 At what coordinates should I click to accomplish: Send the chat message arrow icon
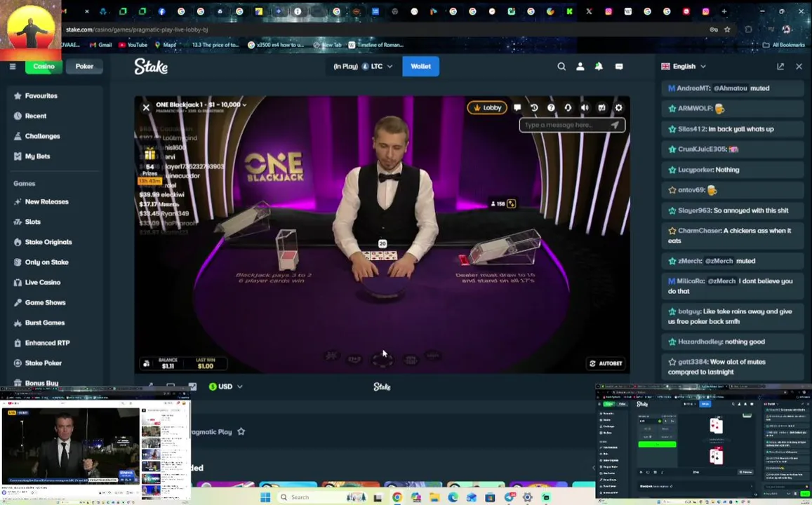(615, 125)
